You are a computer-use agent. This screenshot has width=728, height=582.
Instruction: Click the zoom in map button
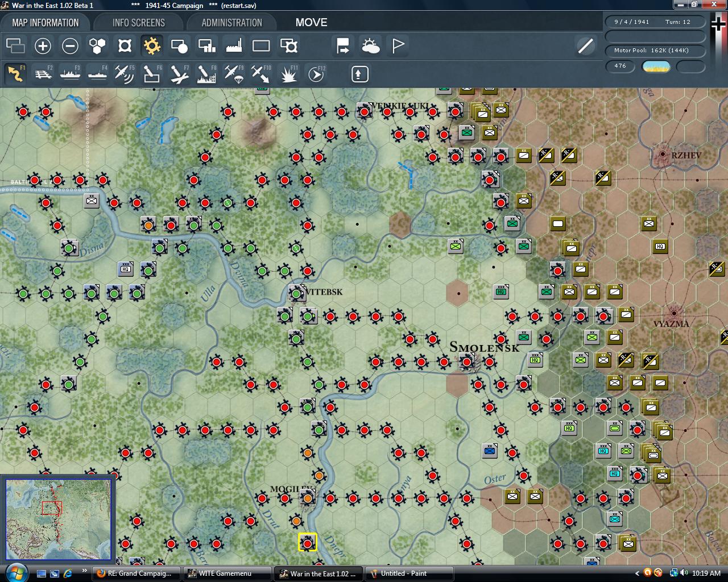pyautogui.click(x=43, y=46)
